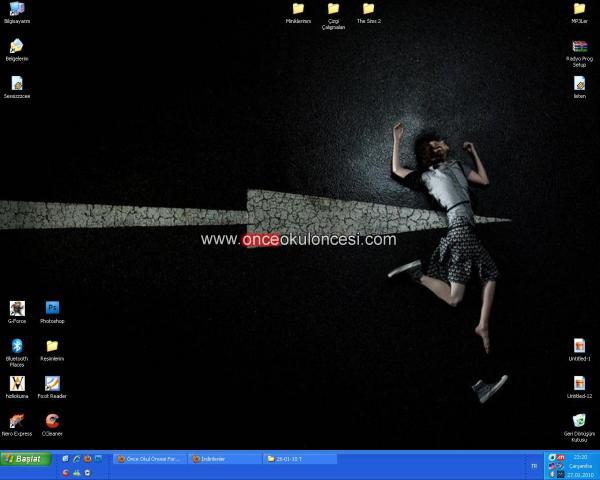This screenshot has width=600, height=480.
Task: Click the Firefox quick launch icon
Action: point(87,459)
